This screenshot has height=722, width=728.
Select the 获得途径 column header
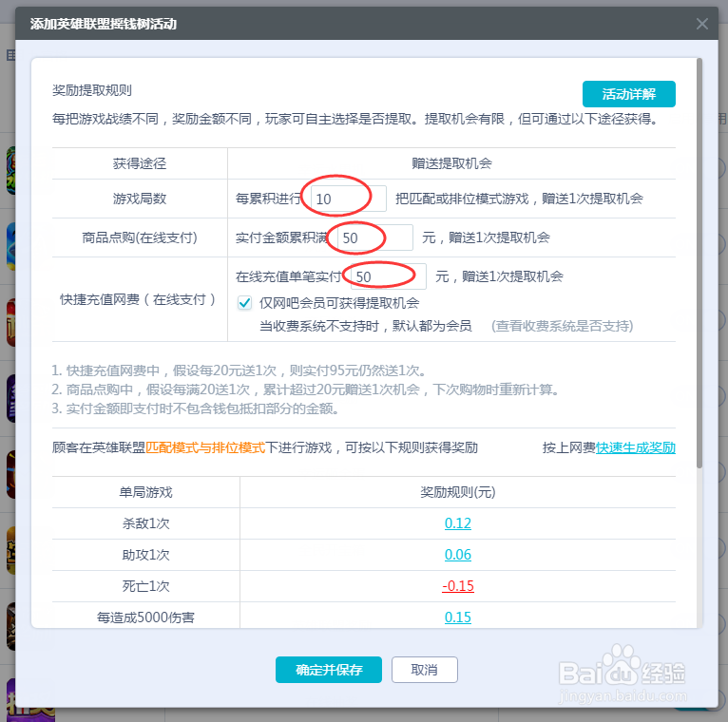[x=140, y=163]
